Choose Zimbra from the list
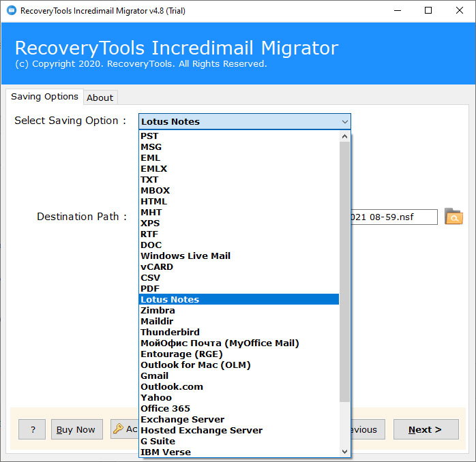 [x=239, y=310]
